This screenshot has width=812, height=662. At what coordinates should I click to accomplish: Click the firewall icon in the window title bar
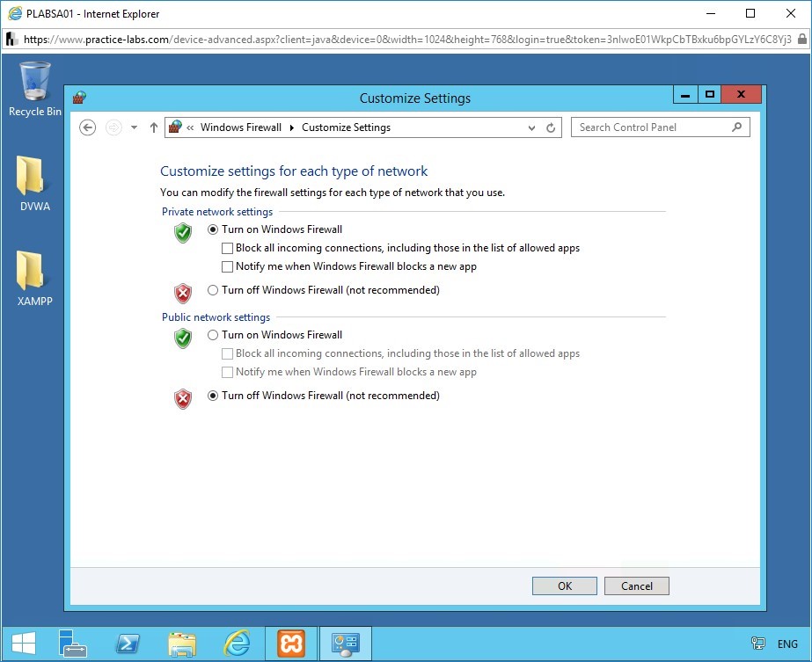tap(79, 98)
